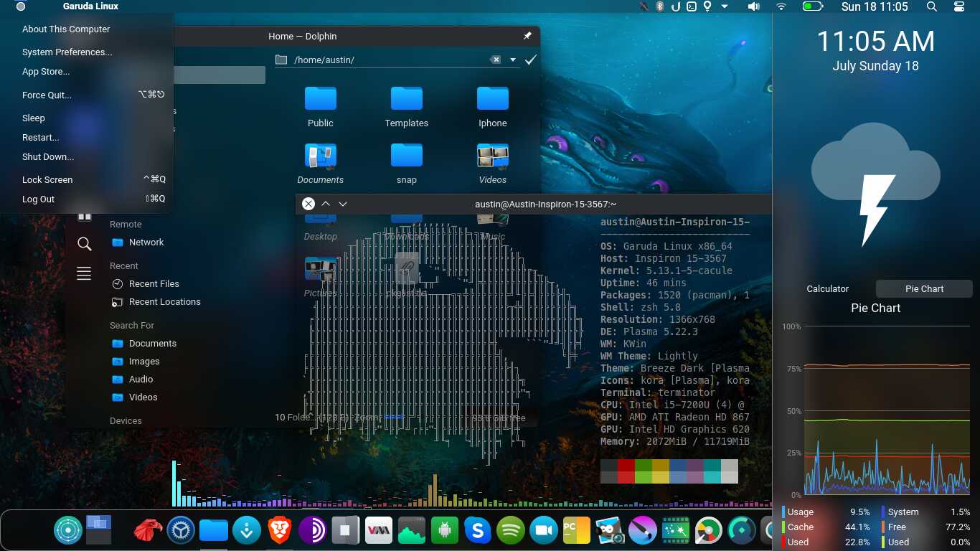Clear the location bar text
Viewport: 980px width, 551px height.
[x=495, y=60]
